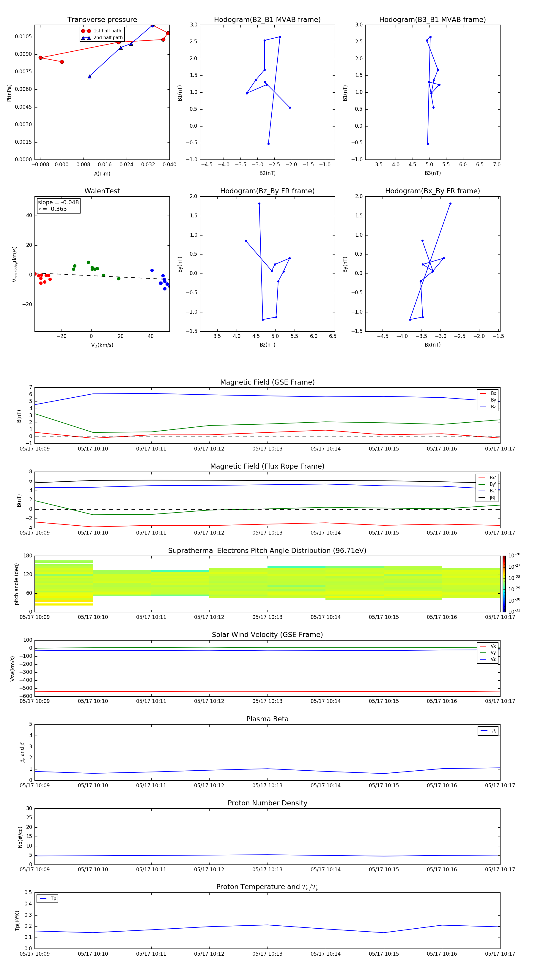
Task: Click 'Hodogram(Bx_By FR frame)' title
Action: point(432,191)
